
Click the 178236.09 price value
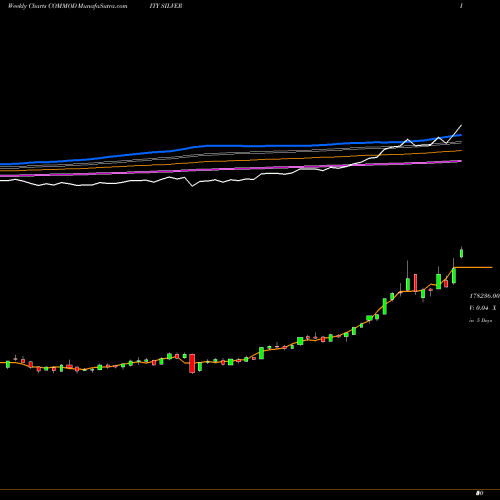(485, 296)
